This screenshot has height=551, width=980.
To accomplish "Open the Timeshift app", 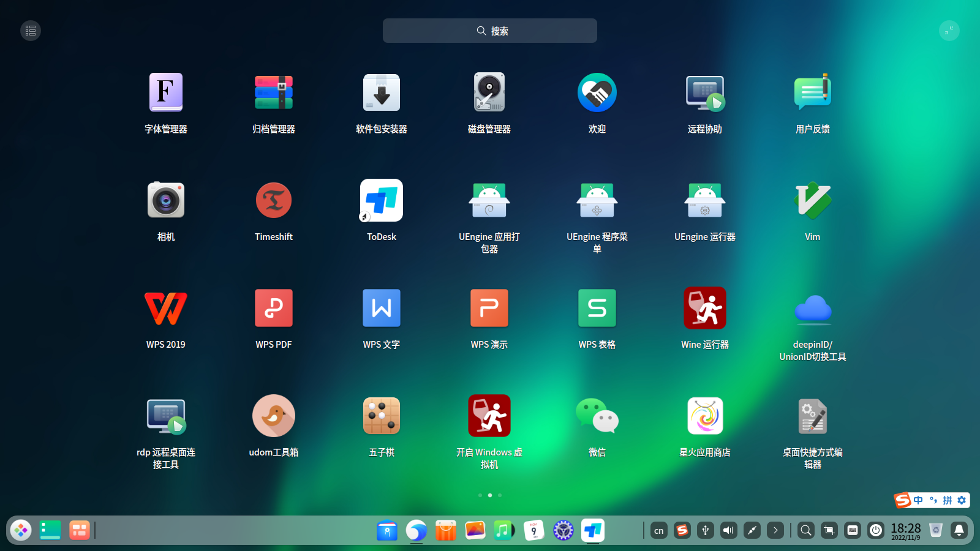I will (274, 200).
